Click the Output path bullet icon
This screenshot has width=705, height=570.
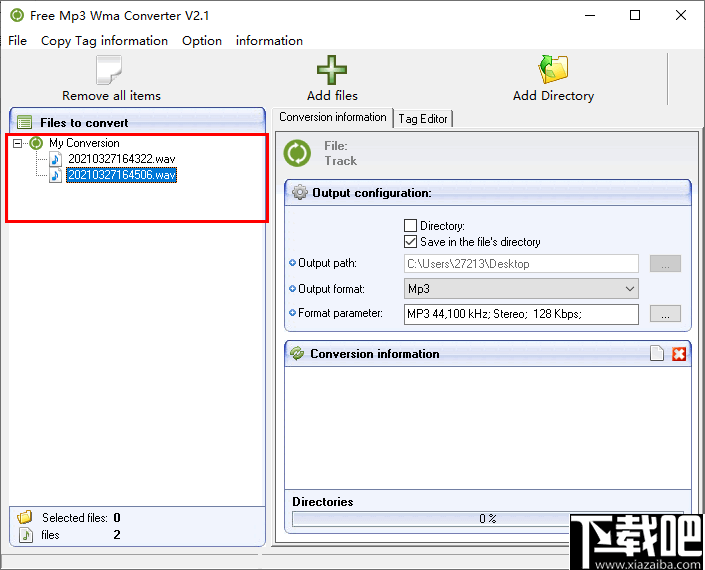(x=293, y=263)
